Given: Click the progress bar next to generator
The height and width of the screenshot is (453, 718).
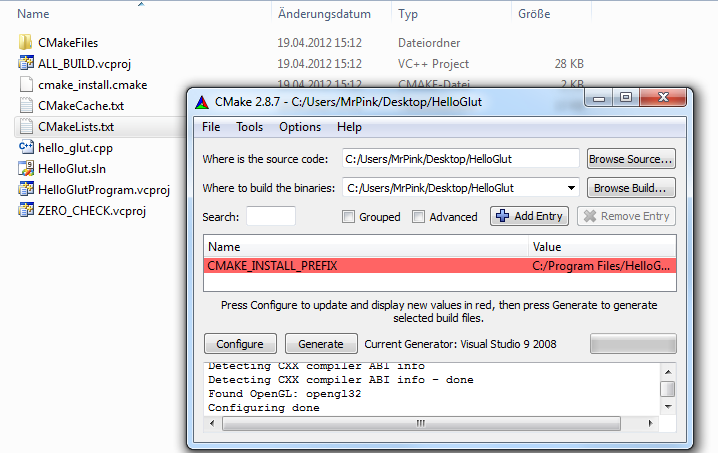Looking at the screenshot, I should pyautogui.click(x=633, y=344).
